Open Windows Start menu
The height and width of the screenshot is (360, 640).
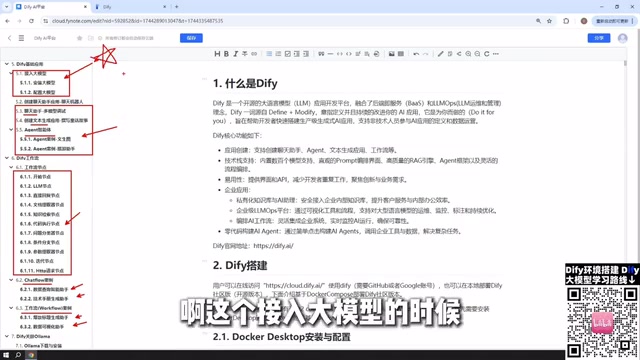(6, 355)
